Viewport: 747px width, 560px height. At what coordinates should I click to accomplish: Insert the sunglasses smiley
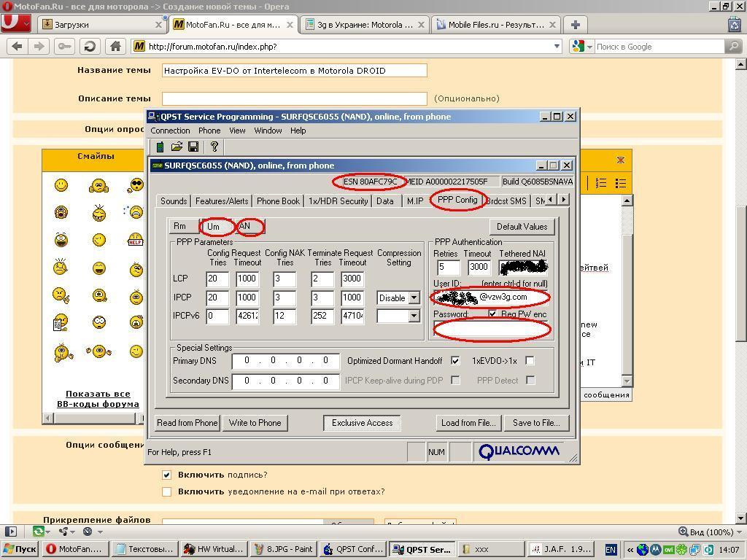[135, 185]
